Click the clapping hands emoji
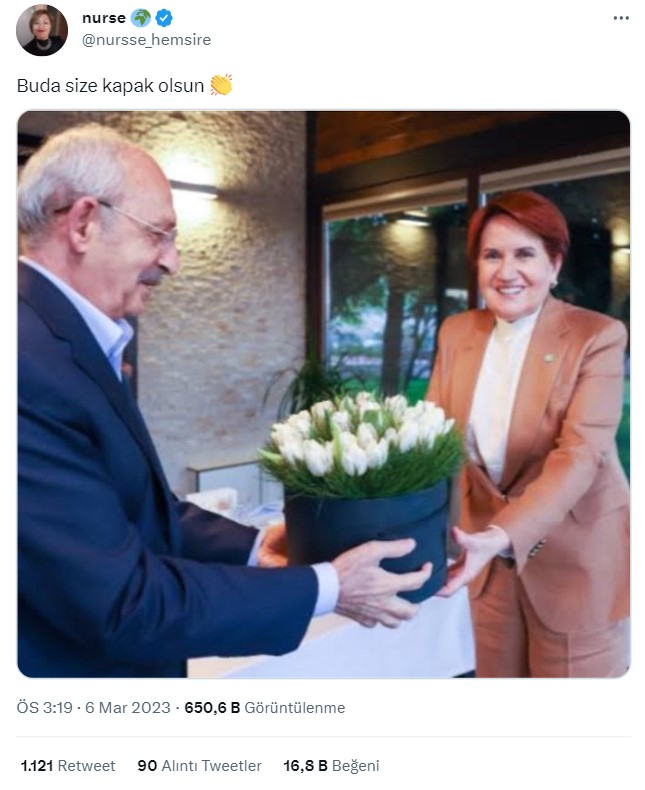 click(x=221, y=85)
